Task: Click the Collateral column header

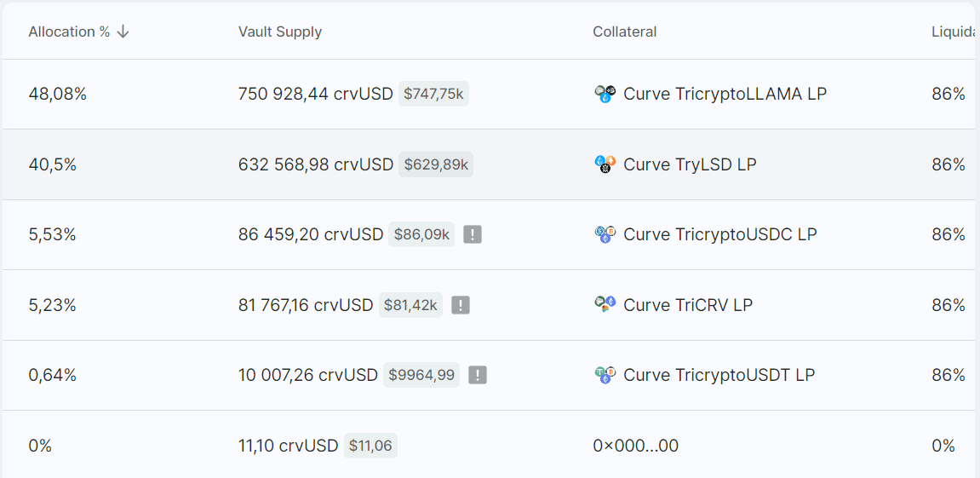Action: (624, 32)
